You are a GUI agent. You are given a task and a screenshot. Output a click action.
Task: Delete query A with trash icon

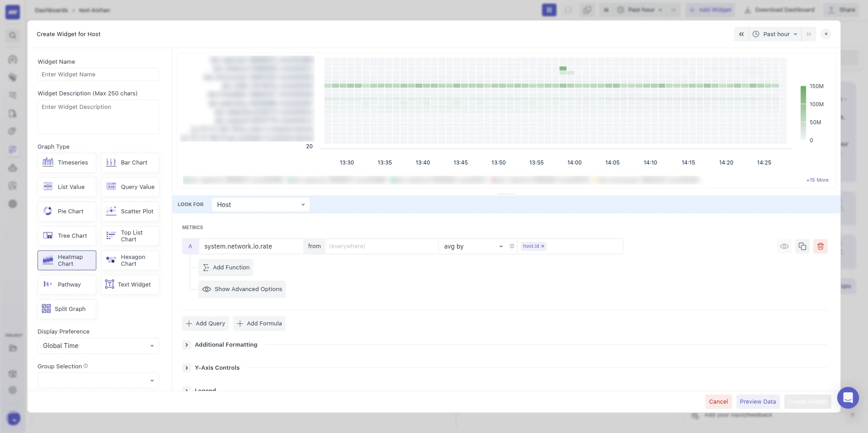(821, 246)
